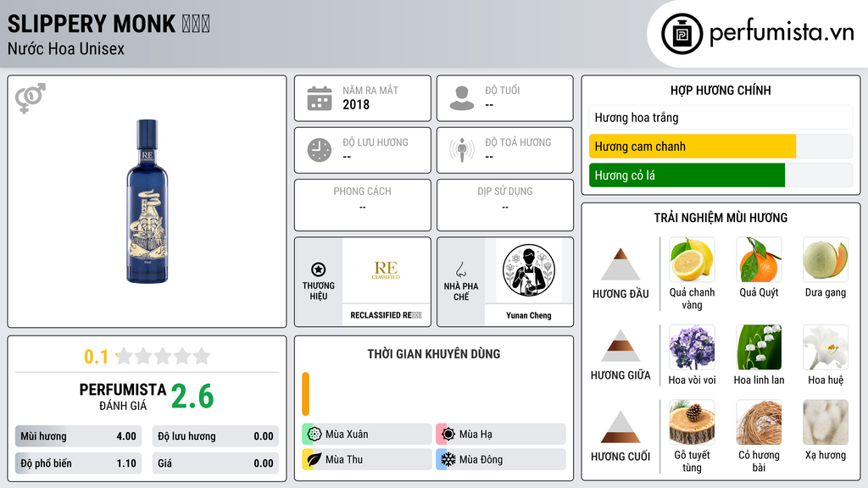Click the unisex gender symbol icon
Image resolution: width=868 pixels, height=488 pixels.
(x=31, y=98)
